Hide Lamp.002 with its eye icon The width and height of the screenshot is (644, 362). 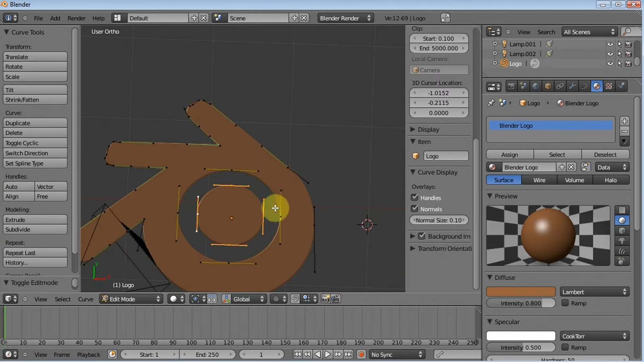point(610,54)
